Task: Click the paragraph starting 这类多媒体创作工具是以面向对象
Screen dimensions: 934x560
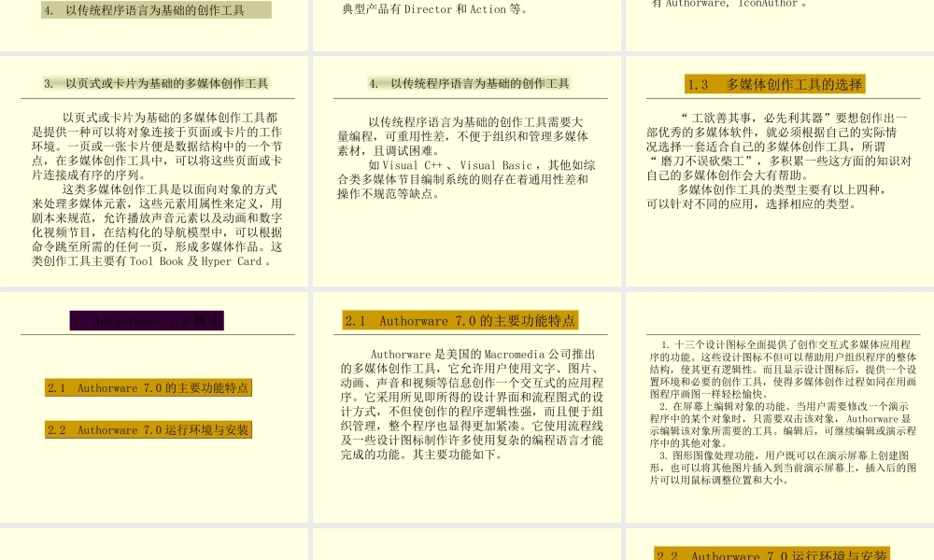Action: click(x=157, y=225)
